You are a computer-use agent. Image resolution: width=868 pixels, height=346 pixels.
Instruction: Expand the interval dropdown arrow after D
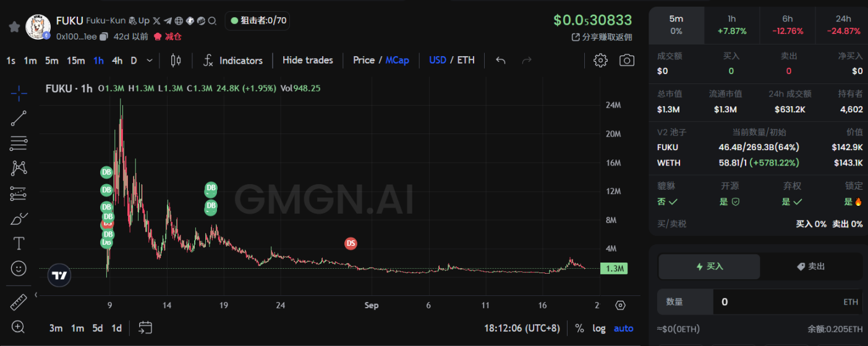150,60
